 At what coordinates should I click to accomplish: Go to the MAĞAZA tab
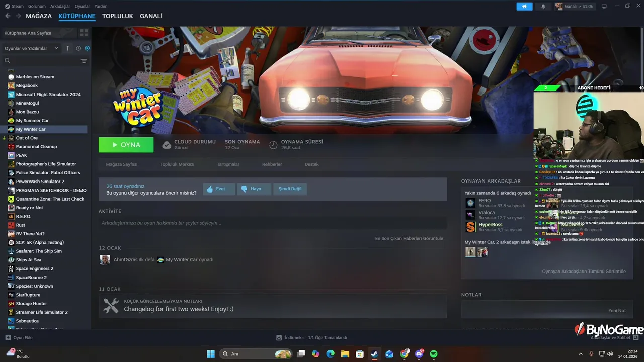tap(39, 16)
